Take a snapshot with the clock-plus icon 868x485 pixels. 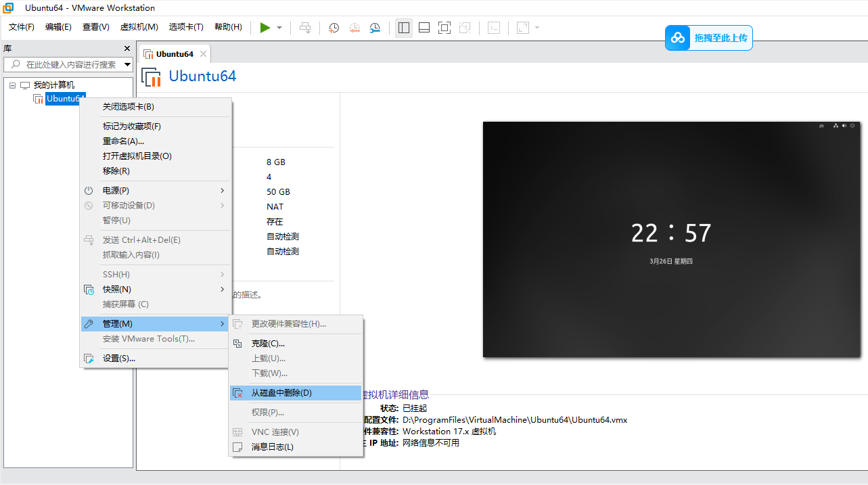[x=334, y=28]
